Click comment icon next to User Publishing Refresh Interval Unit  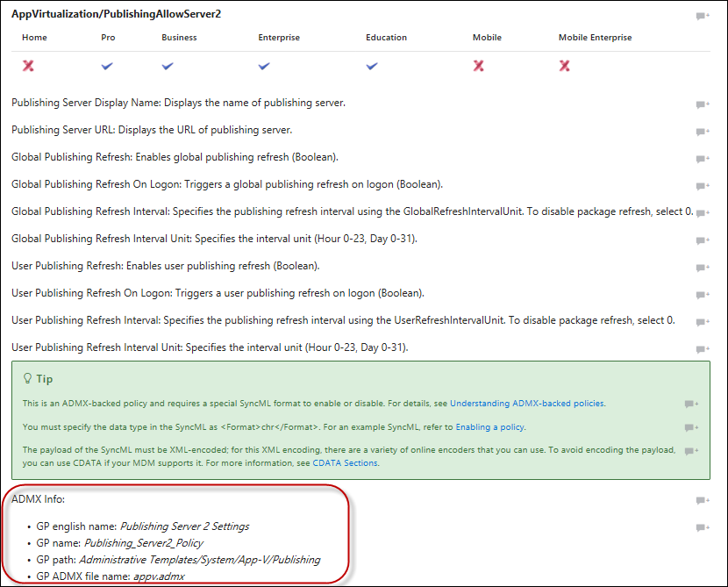(x=702, y=349)
